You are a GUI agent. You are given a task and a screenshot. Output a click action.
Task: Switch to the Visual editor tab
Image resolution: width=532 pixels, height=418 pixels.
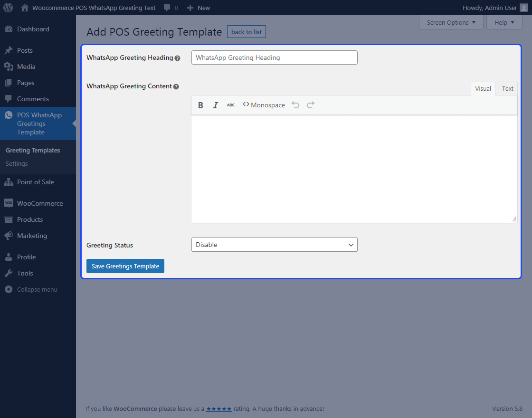(x=483, y=88)
